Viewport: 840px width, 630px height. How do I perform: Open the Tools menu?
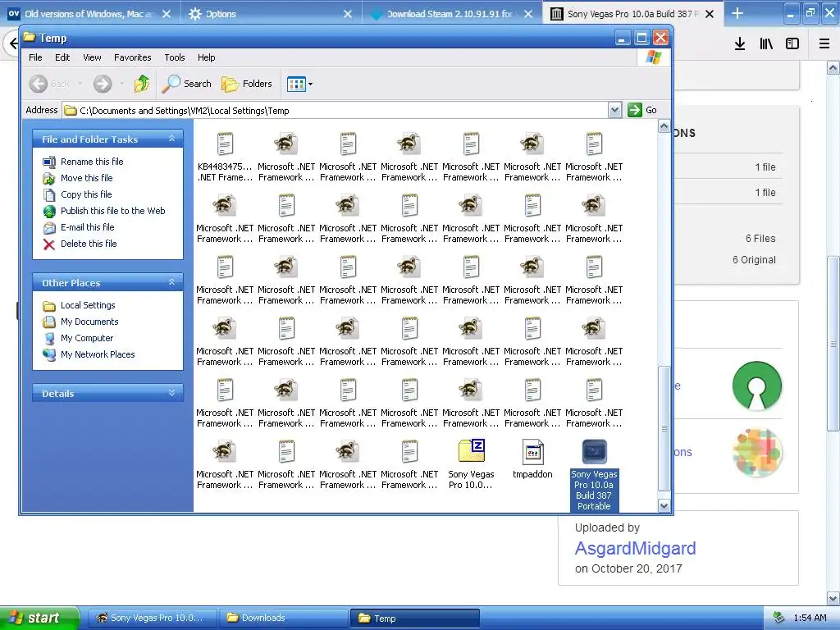(175, 57)
